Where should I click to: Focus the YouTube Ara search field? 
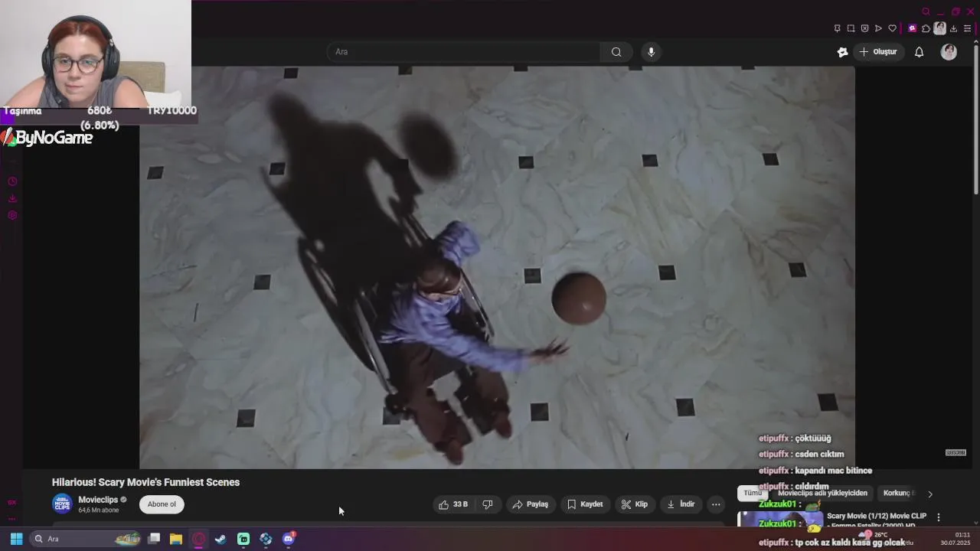pyautogui.click(x=465, y=52)
